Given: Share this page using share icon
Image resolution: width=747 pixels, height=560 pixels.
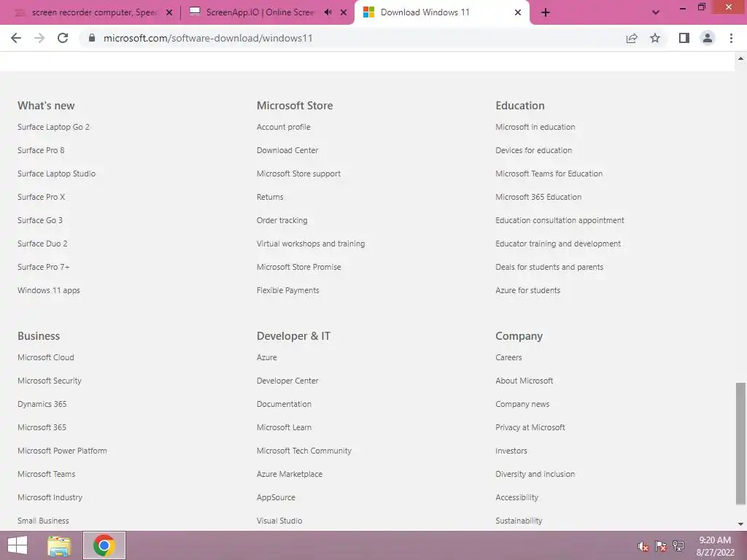Looking at the screenshot, I should (632, 38).
